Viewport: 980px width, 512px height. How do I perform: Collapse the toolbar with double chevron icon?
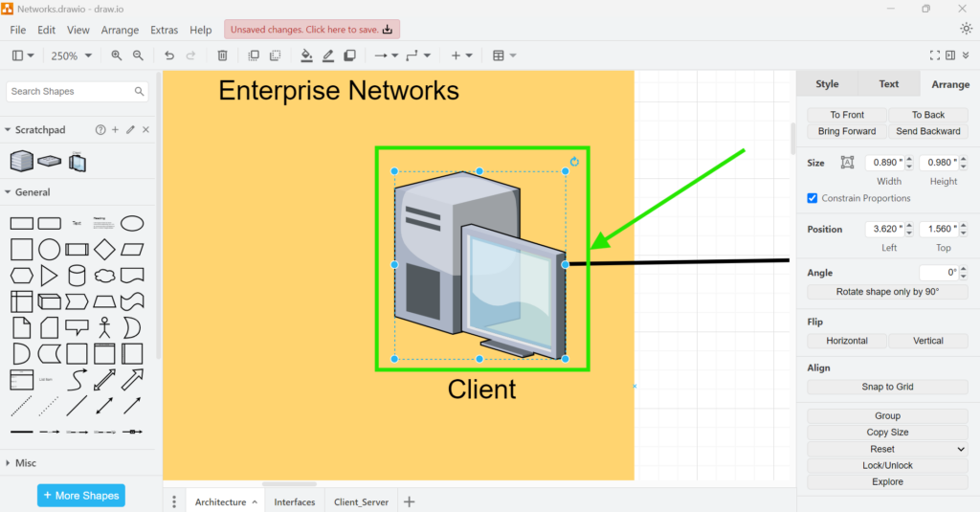click(x=966, y=56)
